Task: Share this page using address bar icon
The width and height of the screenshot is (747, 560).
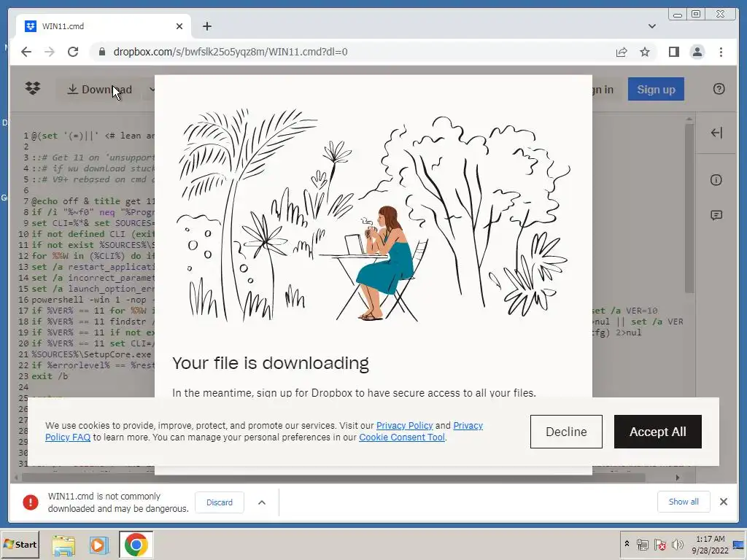Action: coord(622,52)
